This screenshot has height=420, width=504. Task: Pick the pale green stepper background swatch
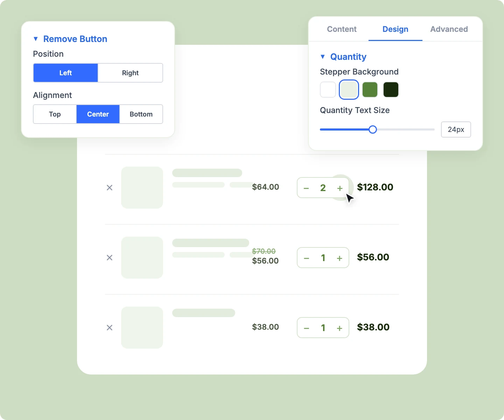click(349, 90)
